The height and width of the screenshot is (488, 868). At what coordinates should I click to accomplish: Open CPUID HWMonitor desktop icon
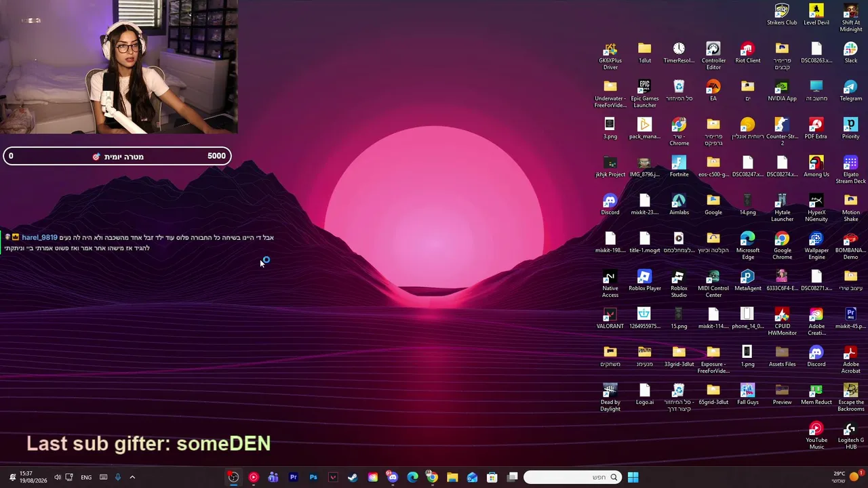coord(782,321)
